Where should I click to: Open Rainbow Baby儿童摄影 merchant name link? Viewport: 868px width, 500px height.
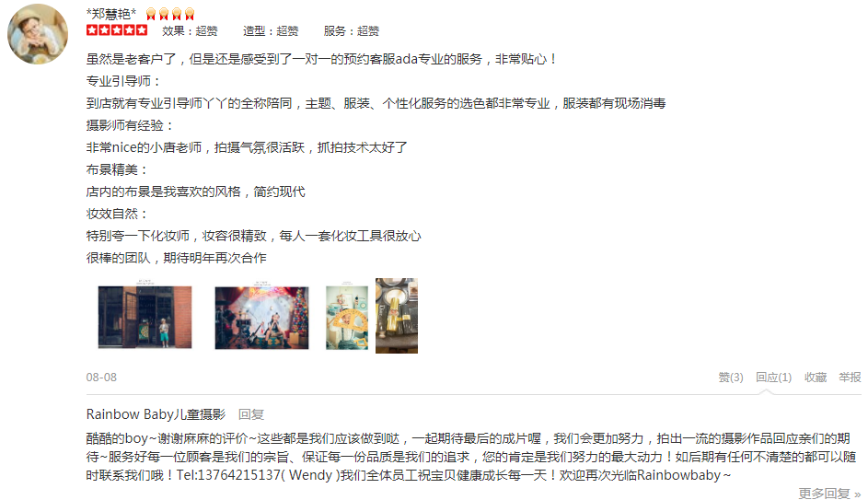click(156, 414)
